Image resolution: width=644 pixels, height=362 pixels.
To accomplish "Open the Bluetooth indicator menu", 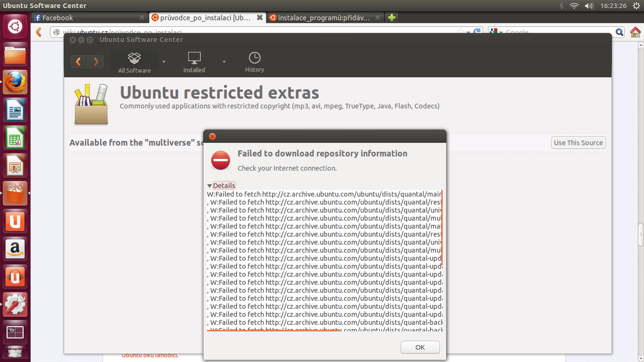I will click(x=561, y=6).
